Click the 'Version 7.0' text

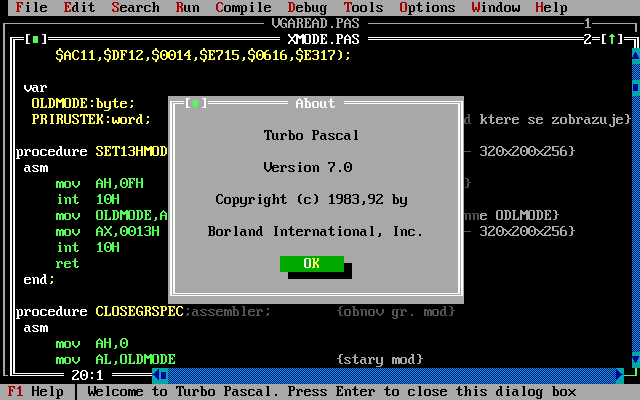click(x=308, y=167)
